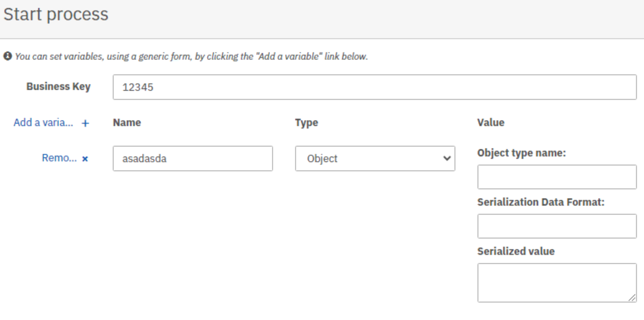Click the Type column header

(307, 123)
